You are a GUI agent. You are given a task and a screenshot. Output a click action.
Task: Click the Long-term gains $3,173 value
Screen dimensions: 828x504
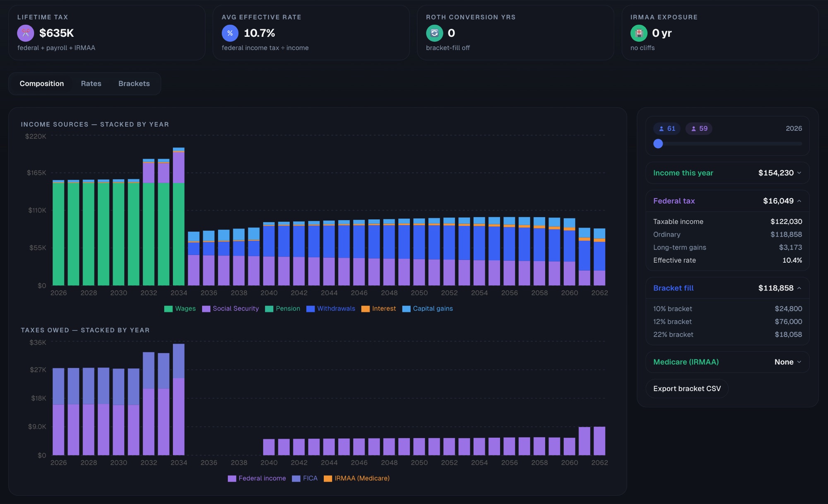[x=790, y=247]
